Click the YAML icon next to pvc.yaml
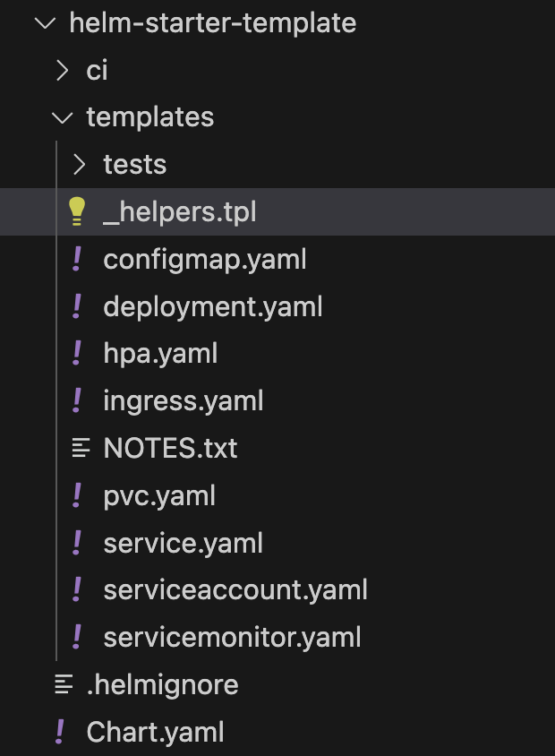 pos(77,495)
